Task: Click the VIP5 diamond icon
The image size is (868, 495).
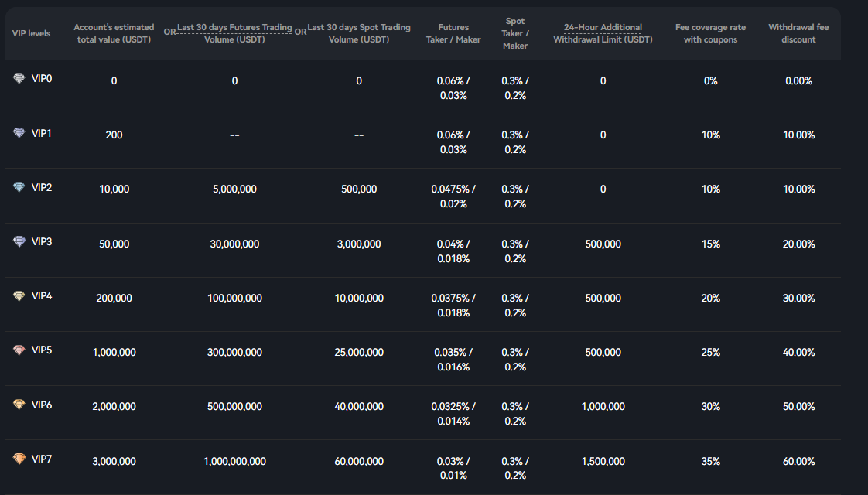Action: pos(19,350)
